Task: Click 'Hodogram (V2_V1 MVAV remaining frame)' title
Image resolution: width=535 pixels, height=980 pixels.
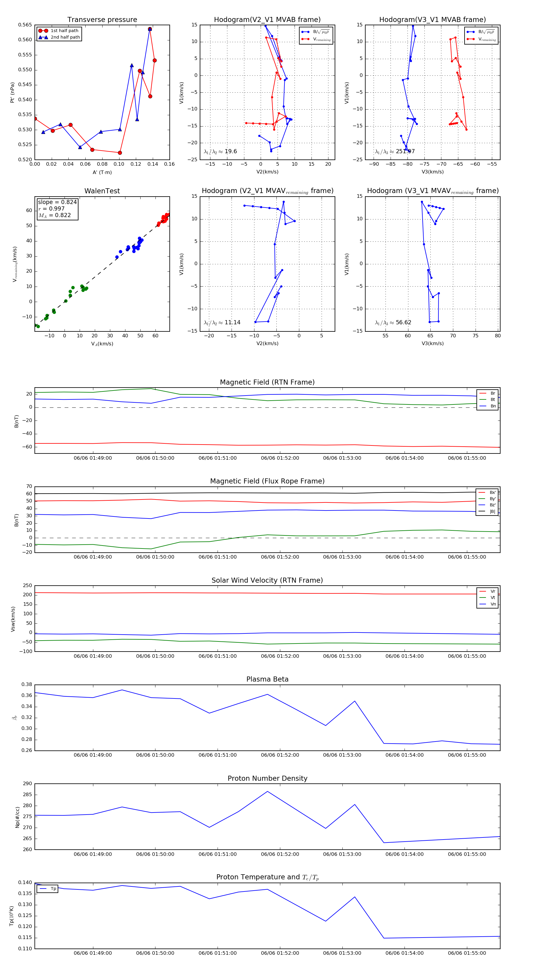Action: coord(267,191)
